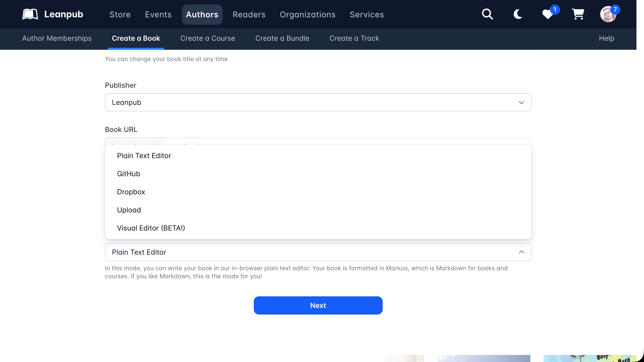The height and width of the screenshot is (362, 644).
Task: Click the Leanpub wordmark text
Action: coord(64,14)
